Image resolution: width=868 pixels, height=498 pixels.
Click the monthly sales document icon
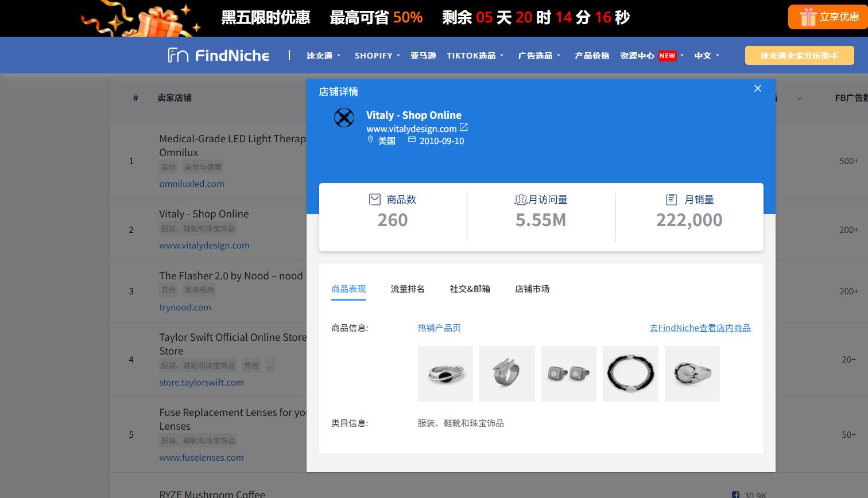point(671,200)
